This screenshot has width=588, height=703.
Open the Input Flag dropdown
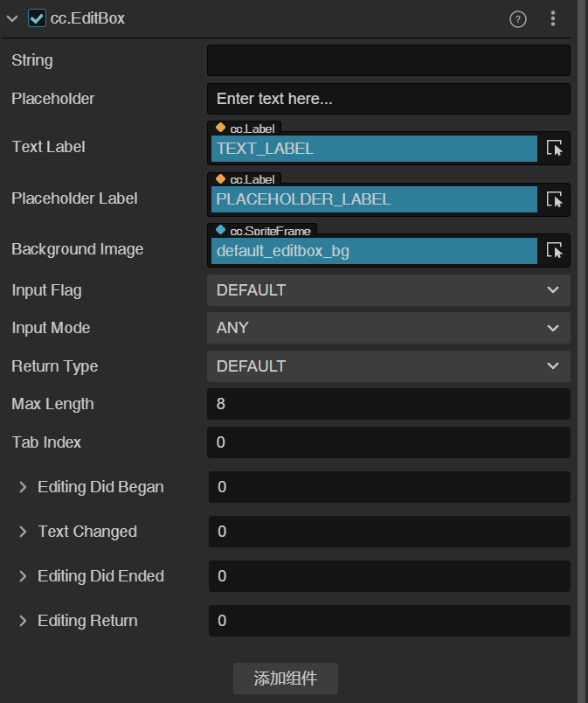coord(388,289)
